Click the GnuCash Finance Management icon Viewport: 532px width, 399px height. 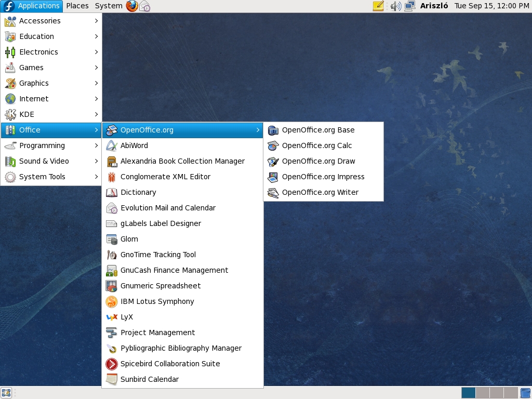[x=112, y=270]
